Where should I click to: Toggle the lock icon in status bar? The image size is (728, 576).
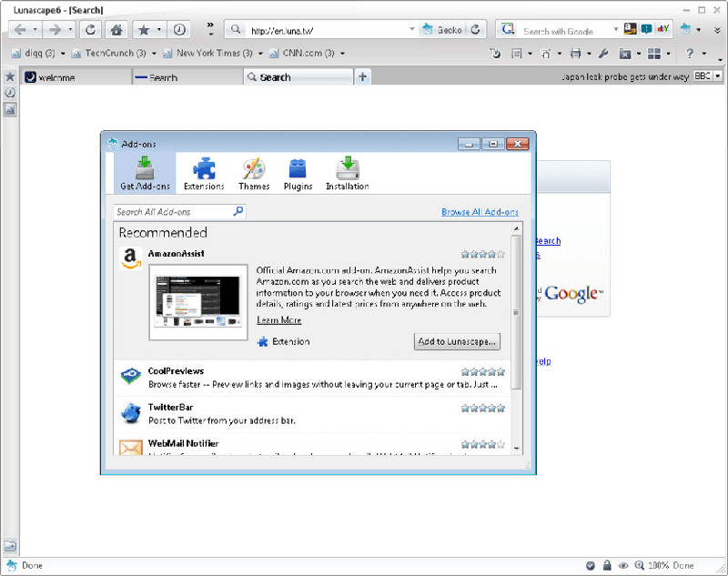[x=606, y=565]
